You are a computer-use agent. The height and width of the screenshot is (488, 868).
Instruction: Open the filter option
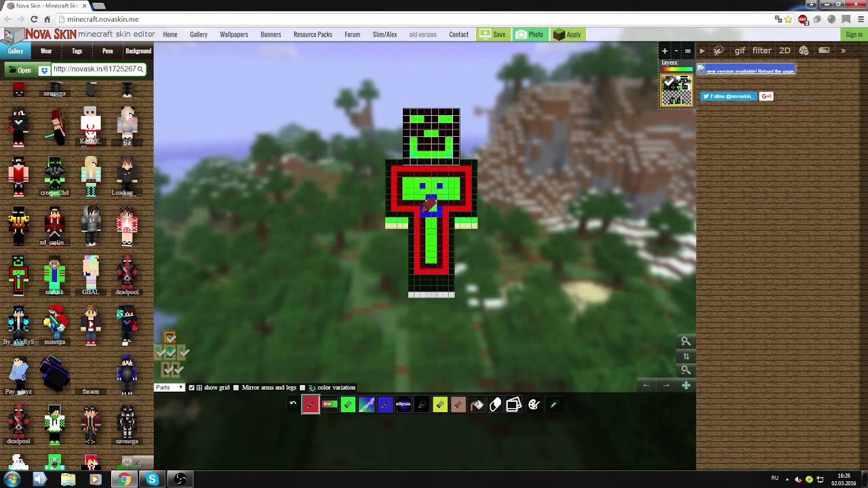(762, 51)
